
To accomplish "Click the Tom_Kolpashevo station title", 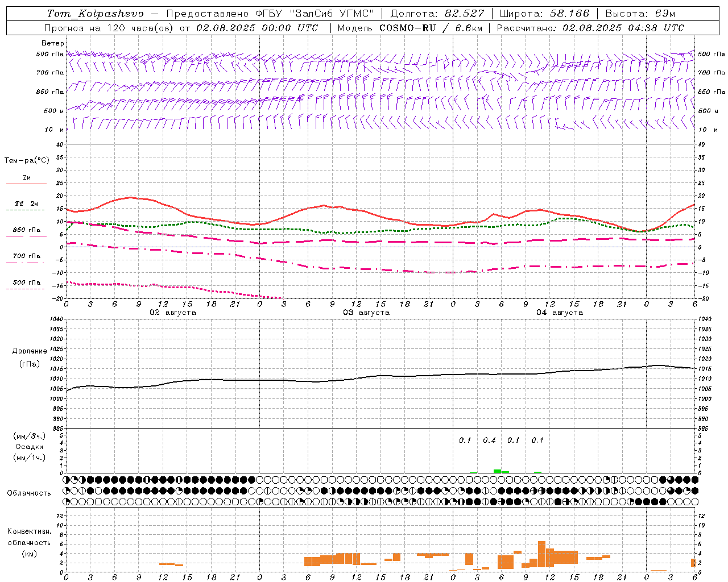I will point(96,14).
